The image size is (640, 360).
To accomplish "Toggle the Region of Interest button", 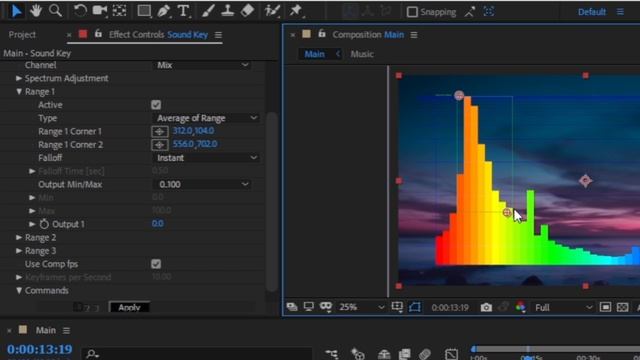I will click(605, 307).
